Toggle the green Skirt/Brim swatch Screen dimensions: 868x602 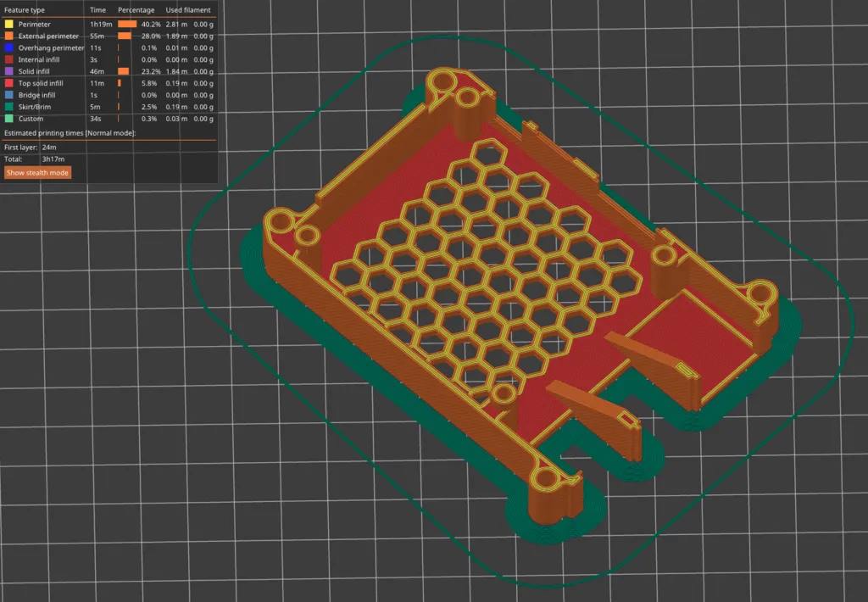[8, 107]
